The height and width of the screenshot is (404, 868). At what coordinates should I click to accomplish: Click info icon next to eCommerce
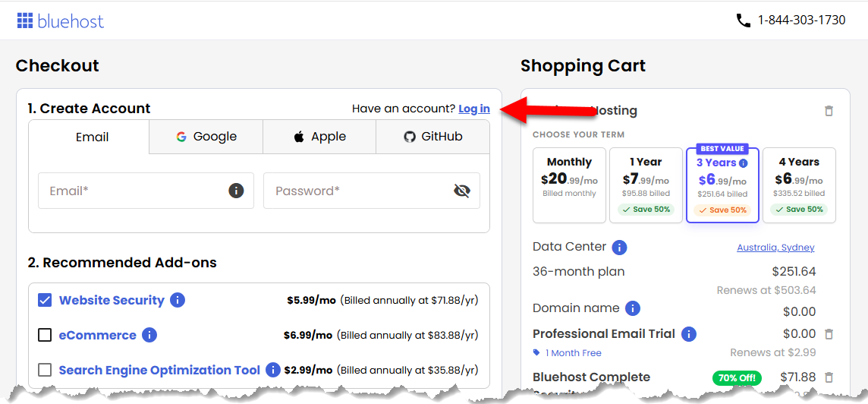click(x=149, y=335)
